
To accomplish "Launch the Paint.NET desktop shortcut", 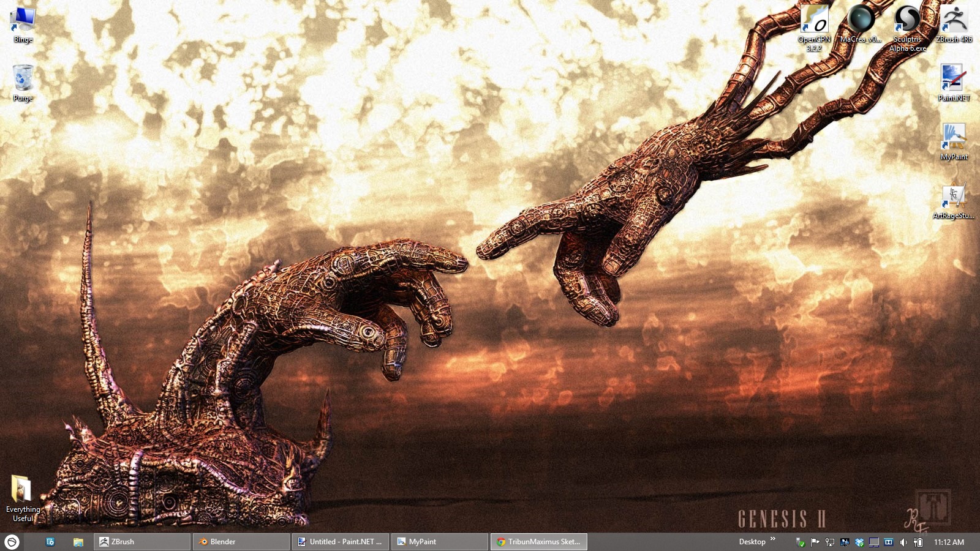I will pyautogui.click(x=954, y=82).
